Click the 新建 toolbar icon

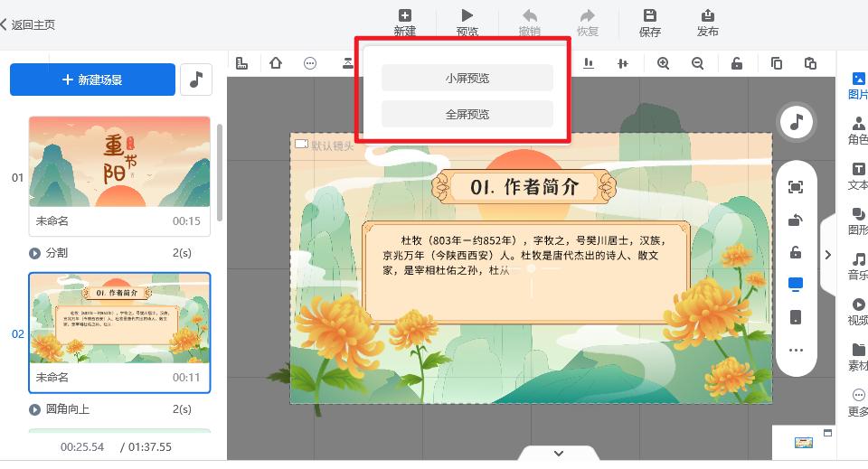[x=405, y=23]
